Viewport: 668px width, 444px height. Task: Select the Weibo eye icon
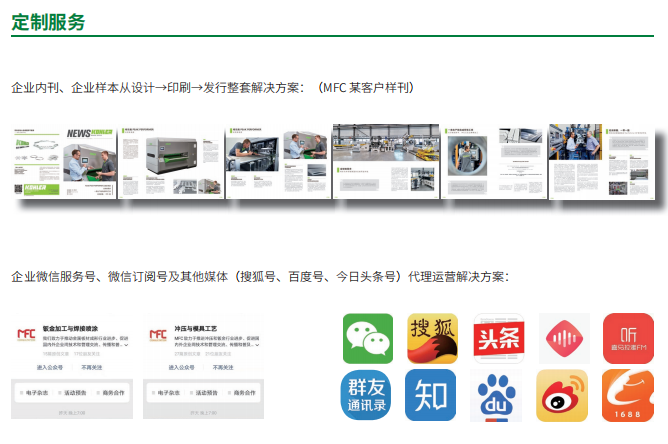click(x=562, y=396)
